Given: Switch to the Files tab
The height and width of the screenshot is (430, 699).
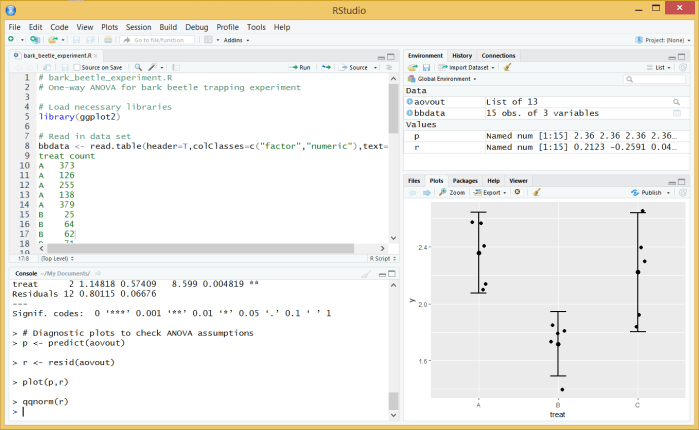Looking at the screenshot, I should coord(414,181).
